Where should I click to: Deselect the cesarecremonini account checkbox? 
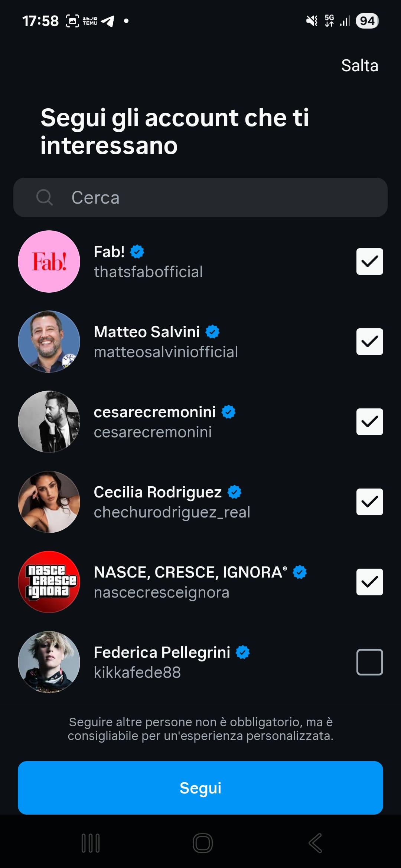pos(369,422)
